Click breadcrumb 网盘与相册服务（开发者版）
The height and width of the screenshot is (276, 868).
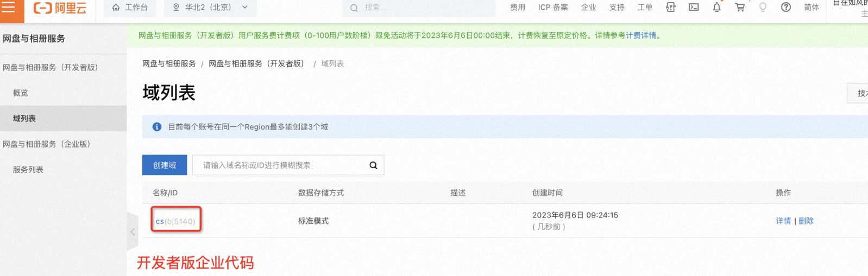(258, 63)
